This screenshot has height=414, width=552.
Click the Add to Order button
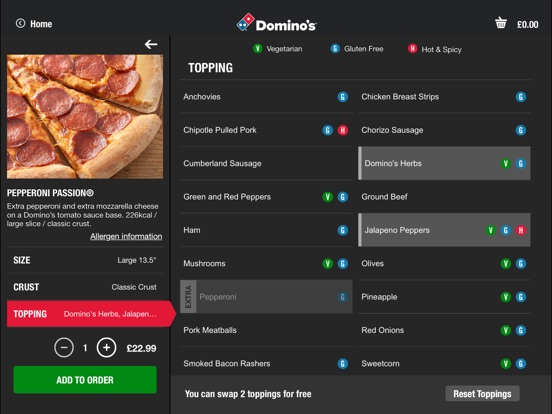[85, 380]
